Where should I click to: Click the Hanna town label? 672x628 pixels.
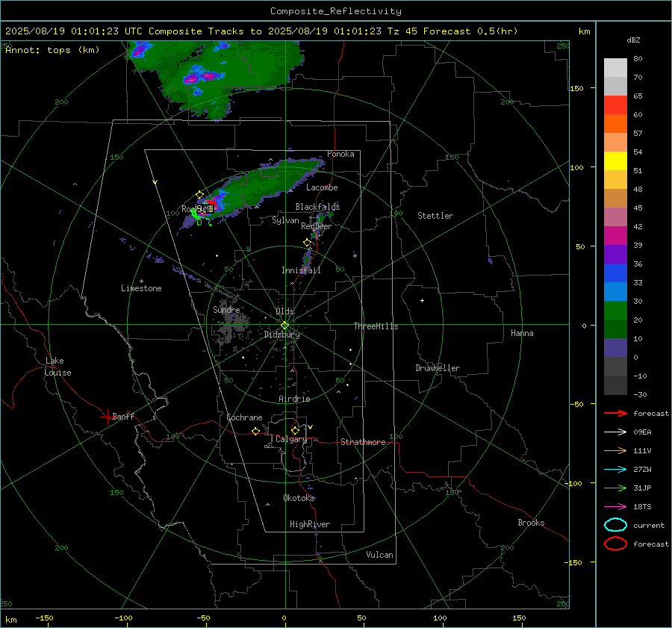click(522, 333)
